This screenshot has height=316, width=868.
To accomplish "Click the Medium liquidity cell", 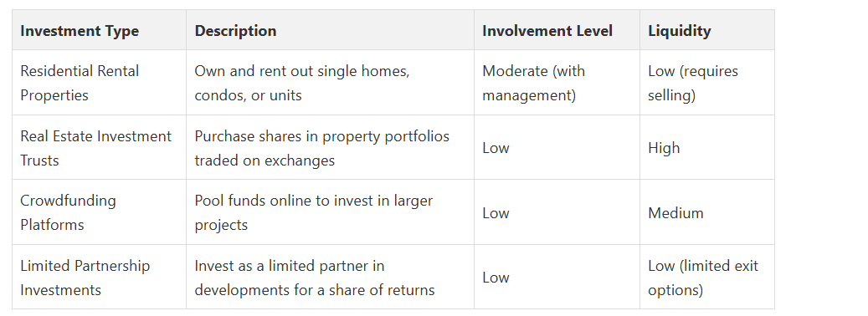I will pos(707,212).
